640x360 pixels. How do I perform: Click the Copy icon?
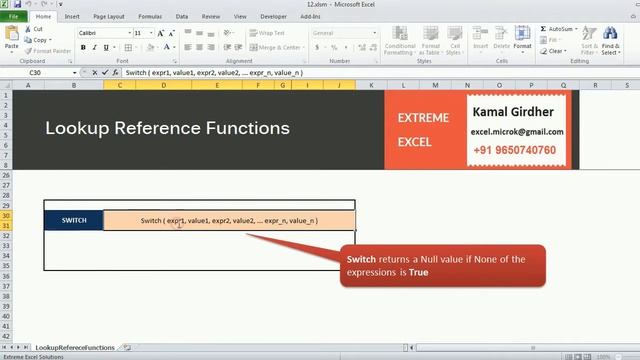28,40
